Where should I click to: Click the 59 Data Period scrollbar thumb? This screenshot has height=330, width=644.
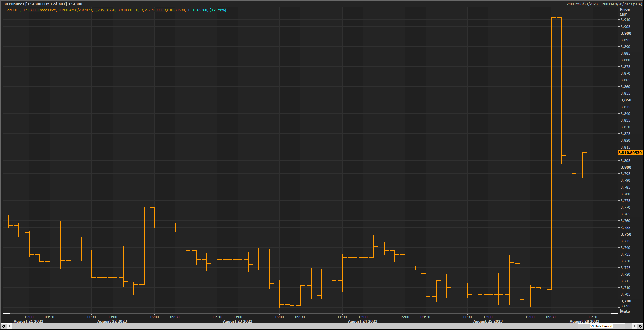(x=601, y=326)
